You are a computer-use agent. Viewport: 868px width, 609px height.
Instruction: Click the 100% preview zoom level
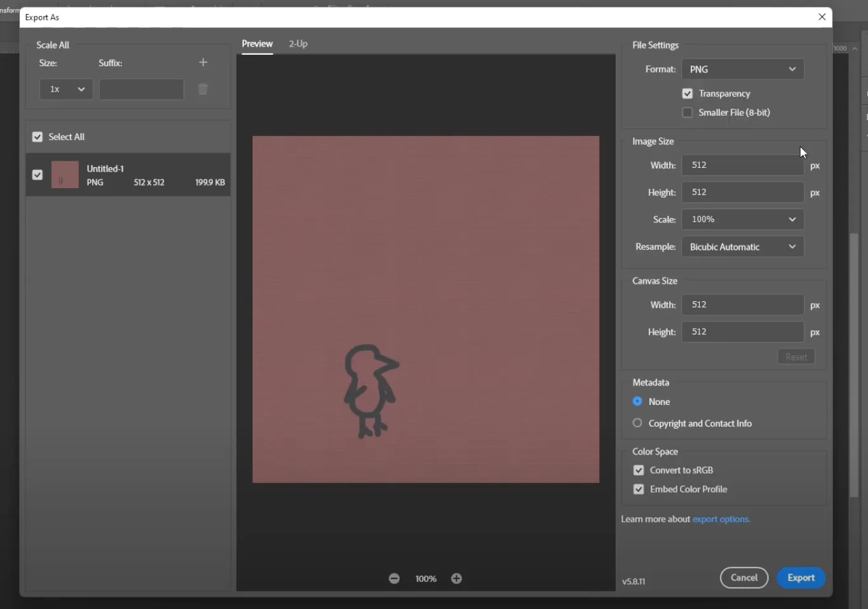(x=426, y=578)
